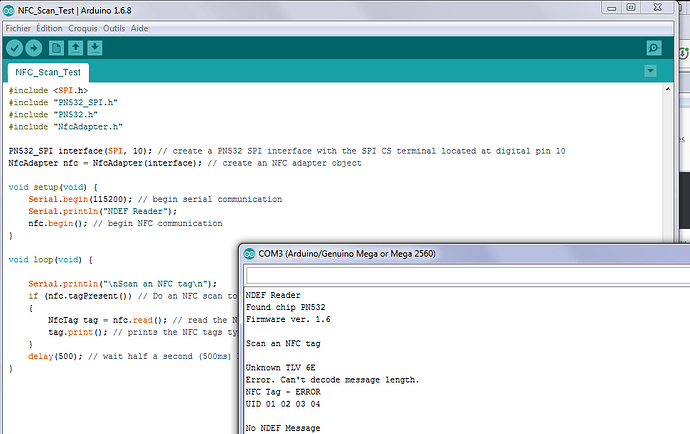Screen dimensions: 690x434
Task: Save the sketch using the Save icon
Action: tap(95, 48)
